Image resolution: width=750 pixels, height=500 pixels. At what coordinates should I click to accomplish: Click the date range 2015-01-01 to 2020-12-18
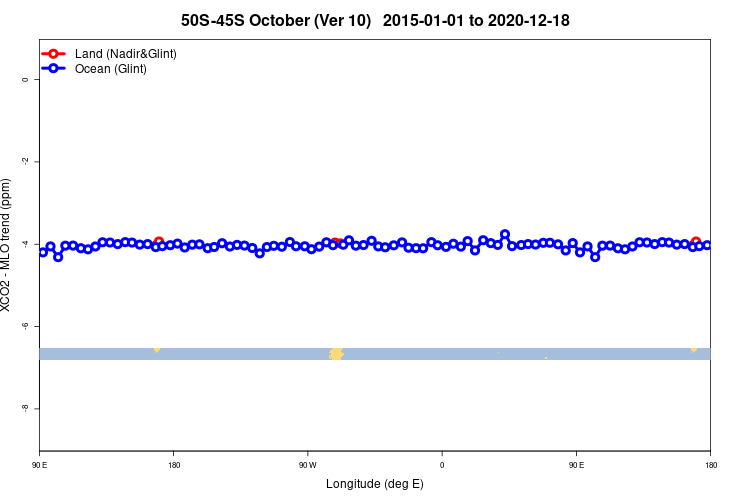[476, 21]
